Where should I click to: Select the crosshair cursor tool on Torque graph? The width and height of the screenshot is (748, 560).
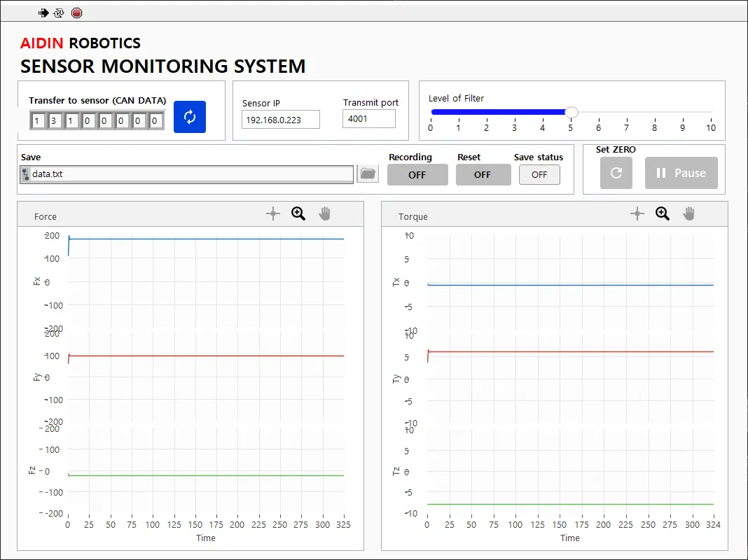tap(637, 214)
